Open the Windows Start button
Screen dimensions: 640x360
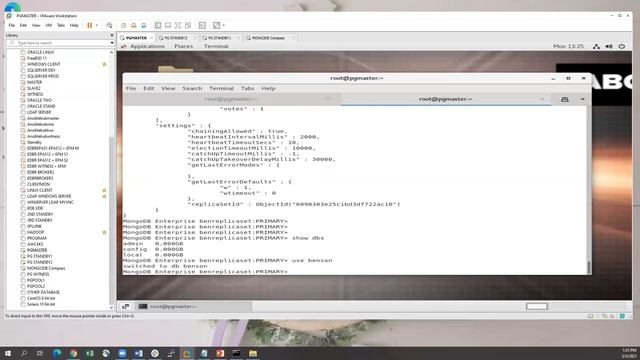click(x=7, y=353)
